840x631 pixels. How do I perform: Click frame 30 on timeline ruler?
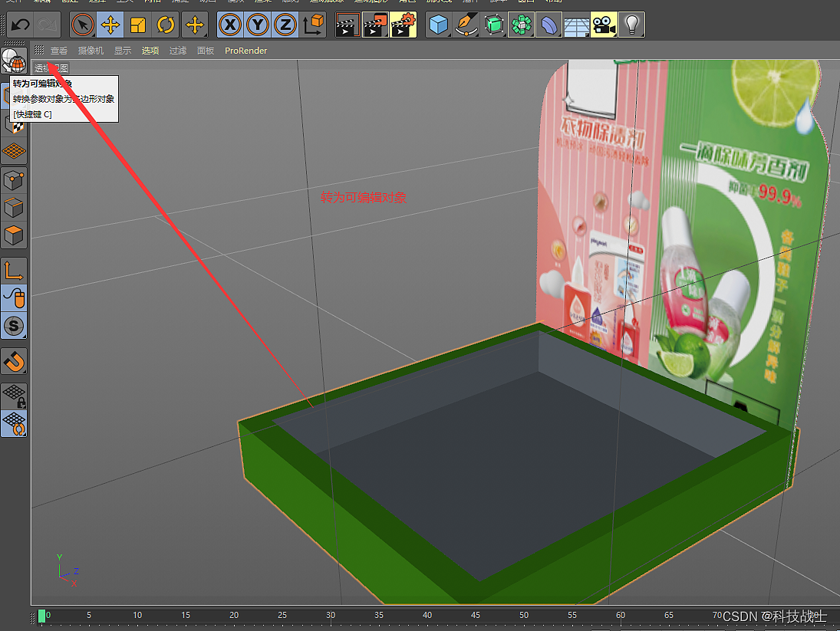pyautogui.click(x=331, y=616)
